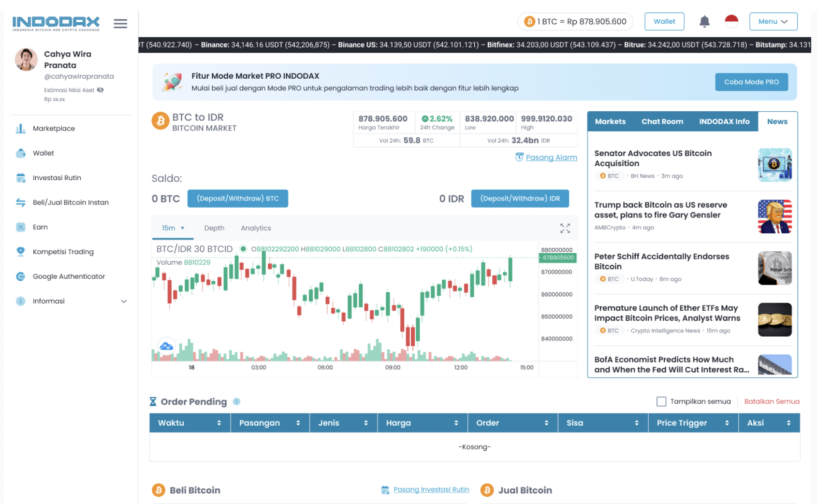Viewport: 817px width, 504px height.
Task: Open the notifications bell icon
Action: click(x=704, y=21)
